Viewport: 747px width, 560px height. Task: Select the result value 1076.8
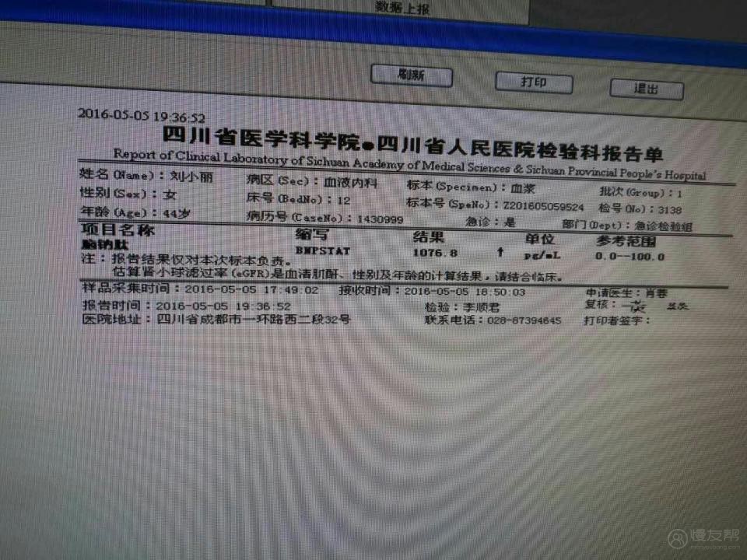click(435, 253)
